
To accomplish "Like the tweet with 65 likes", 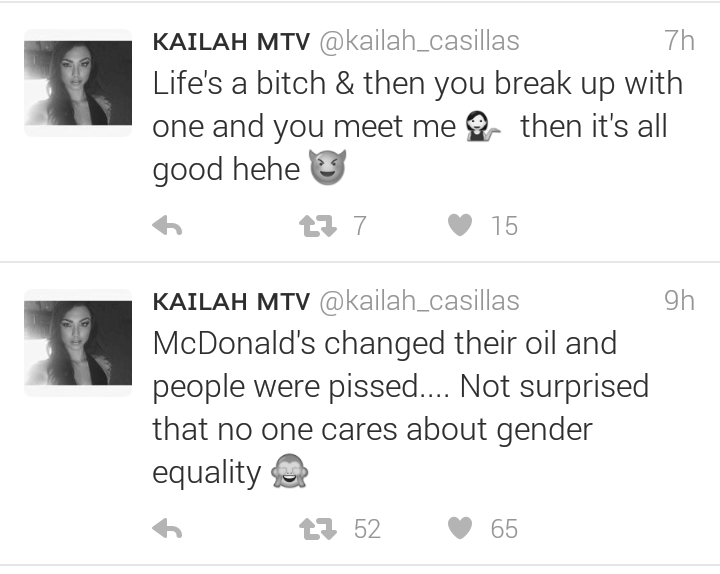I will tap(460, 528).
